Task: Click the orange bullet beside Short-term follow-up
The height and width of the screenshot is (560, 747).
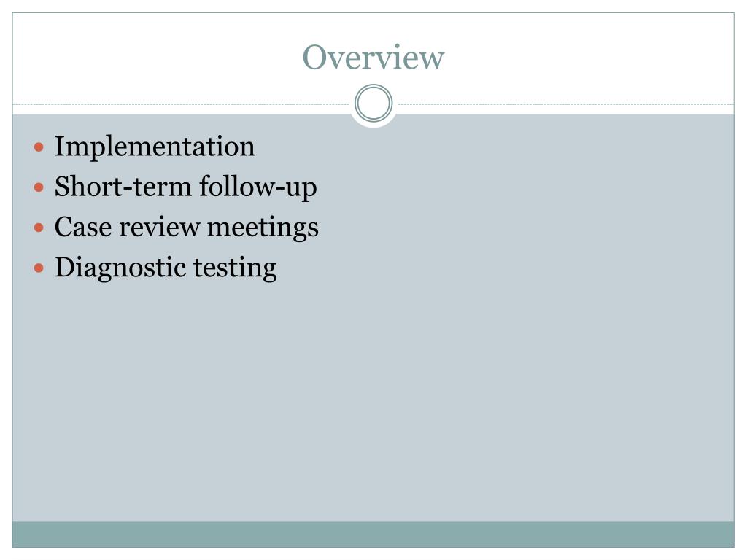Action: click(39, 187)
